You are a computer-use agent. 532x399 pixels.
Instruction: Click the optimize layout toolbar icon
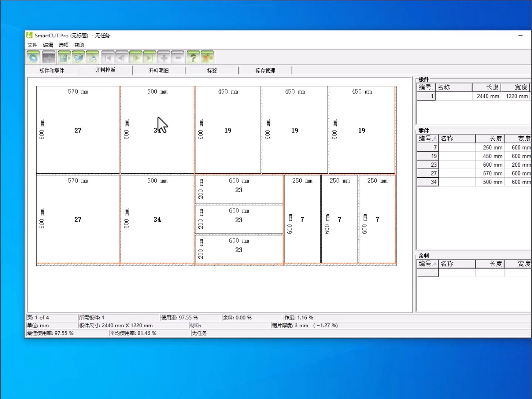pos(49,58)
